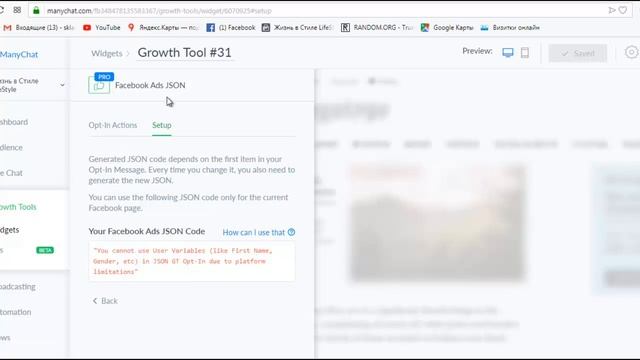Switch preview to desktop view
640x360 pixels.
tap(508, 53)
